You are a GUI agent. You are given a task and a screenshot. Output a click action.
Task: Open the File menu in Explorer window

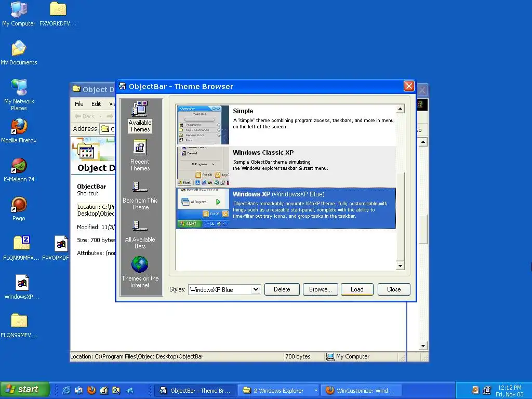tap(79, 104)
